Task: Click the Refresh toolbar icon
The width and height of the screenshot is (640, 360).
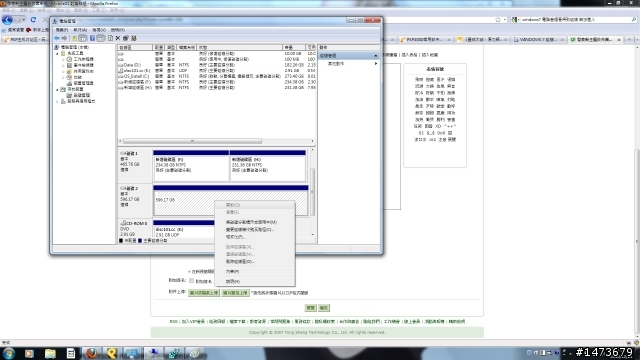Action: tap(110, 38)
